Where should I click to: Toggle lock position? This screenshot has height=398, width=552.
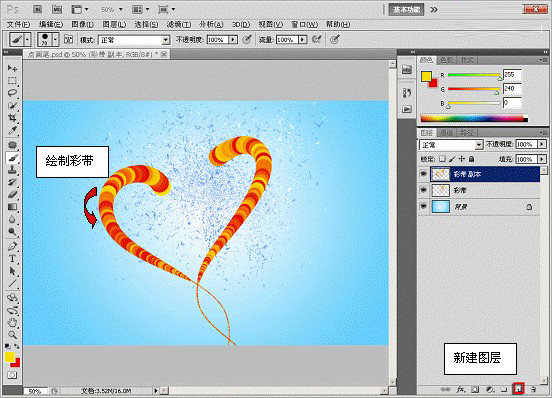click(x=462, y=159)
